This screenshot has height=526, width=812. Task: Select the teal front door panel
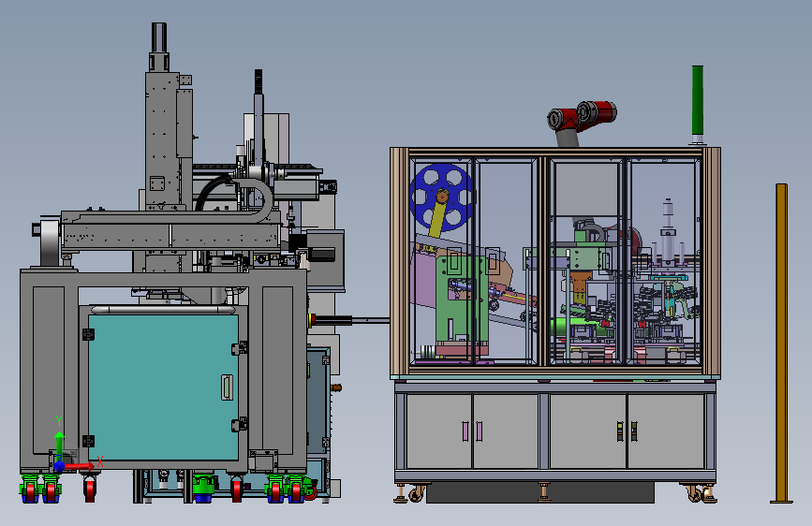163,387
